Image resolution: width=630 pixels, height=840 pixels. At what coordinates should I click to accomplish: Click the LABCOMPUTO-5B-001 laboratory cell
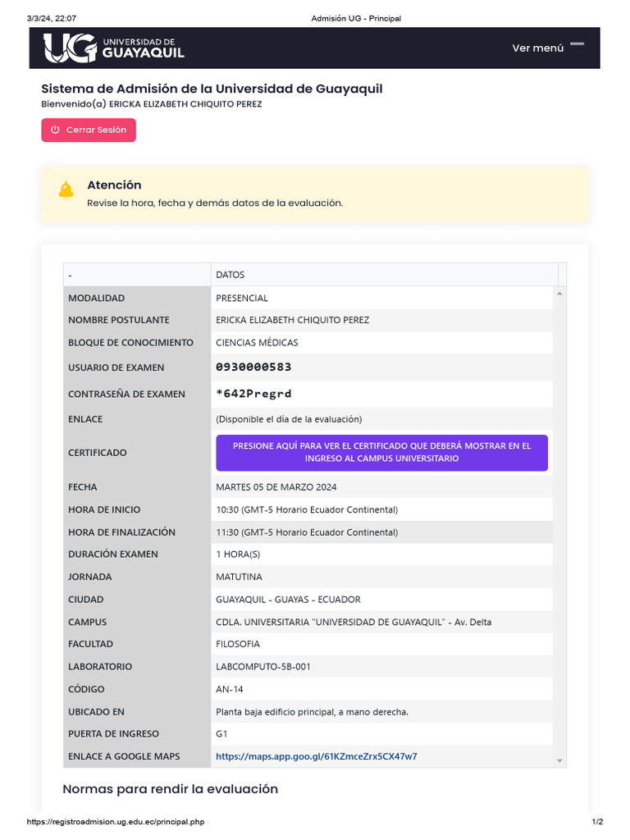click(263, 667)
